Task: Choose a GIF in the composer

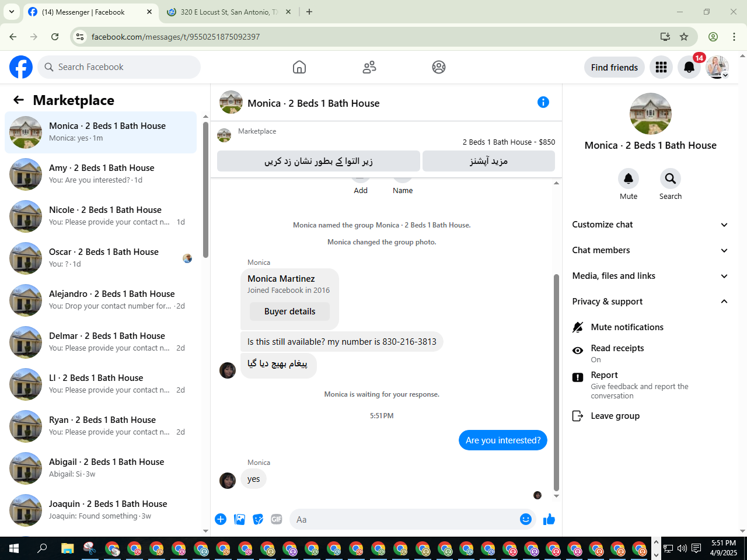Action: (x=277, y=519)
